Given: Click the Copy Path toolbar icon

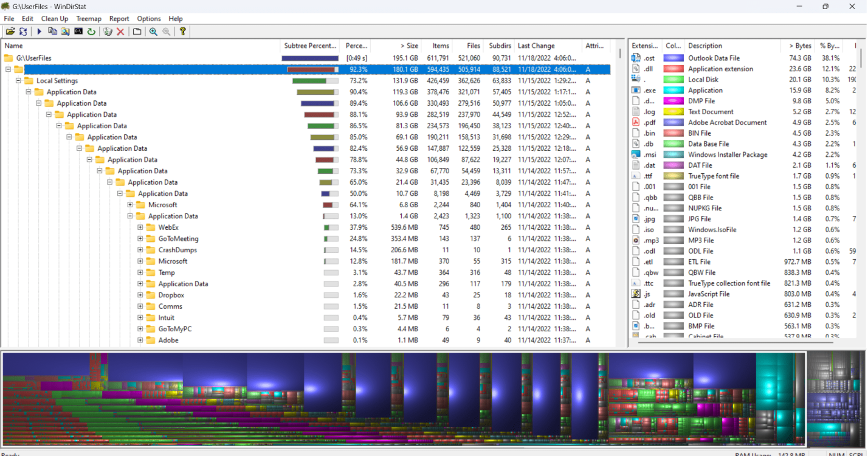Looking at the screenshot, I should [x=52, y=31].
